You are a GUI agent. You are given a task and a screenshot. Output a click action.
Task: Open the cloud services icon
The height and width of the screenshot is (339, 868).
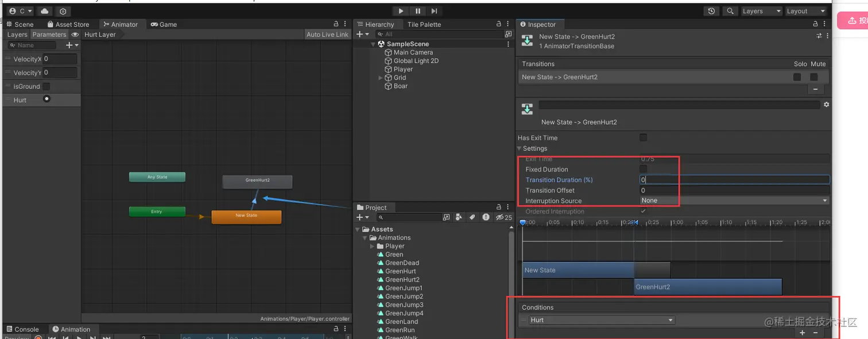coord(45,11)
